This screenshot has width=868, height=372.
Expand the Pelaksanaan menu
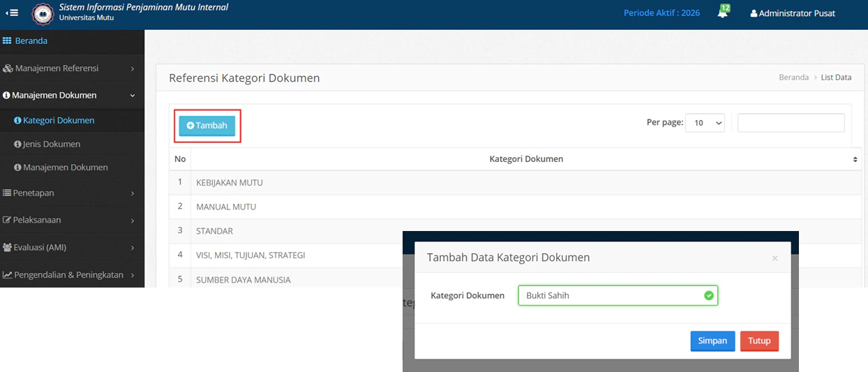tap(72, 220)
